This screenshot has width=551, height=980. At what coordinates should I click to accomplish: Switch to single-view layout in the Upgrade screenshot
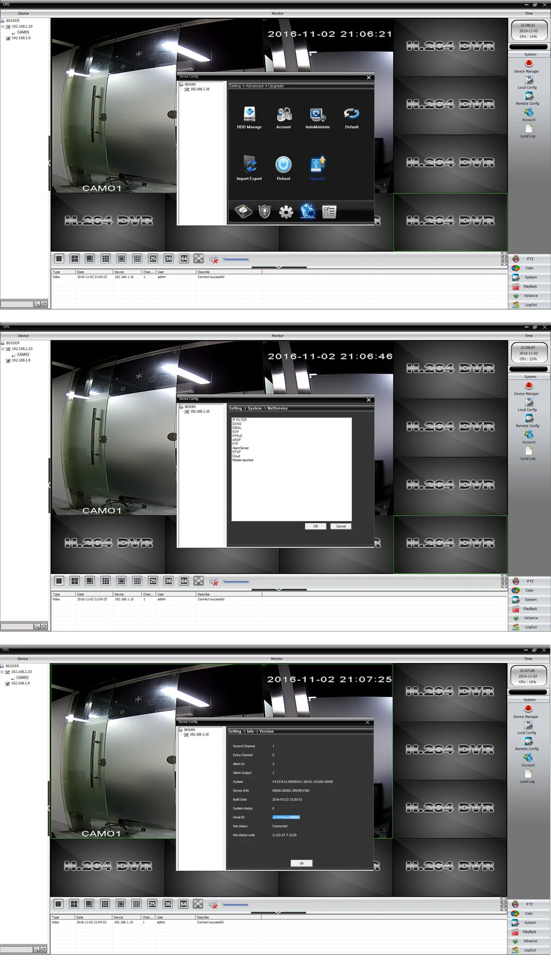pyautogui.click(x=59, y=259)
